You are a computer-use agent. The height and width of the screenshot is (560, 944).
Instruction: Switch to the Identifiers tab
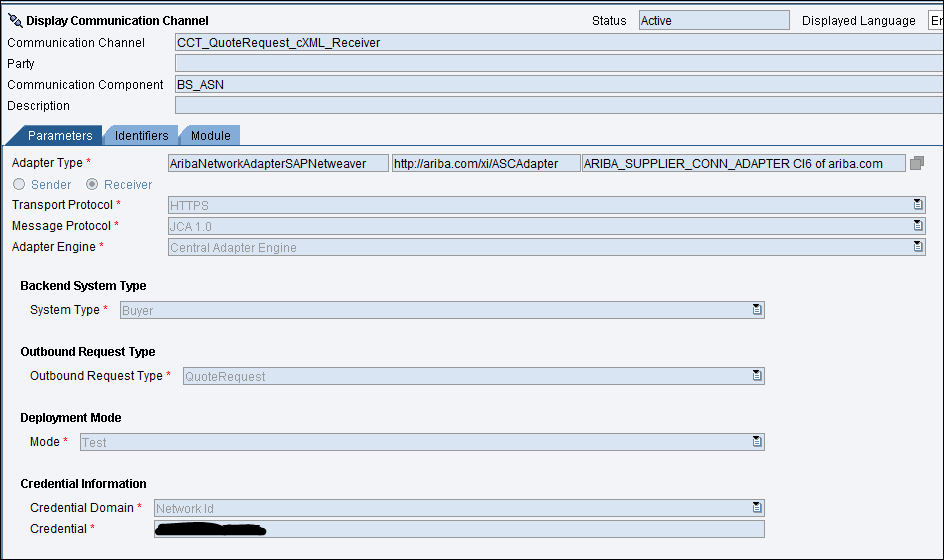[141, 135]
